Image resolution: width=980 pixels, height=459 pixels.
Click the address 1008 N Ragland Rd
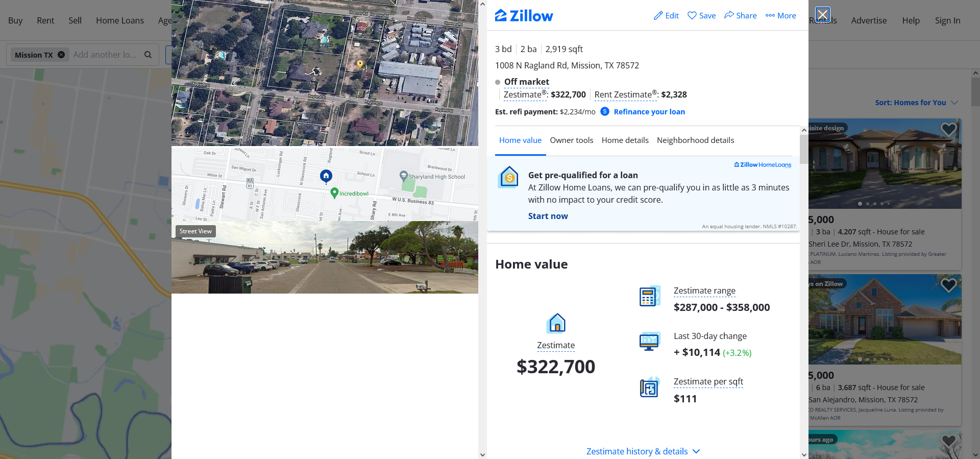tap(567, 65)
